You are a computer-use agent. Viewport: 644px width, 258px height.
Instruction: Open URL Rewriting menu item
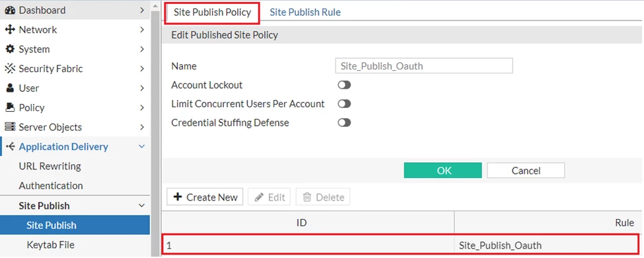[50, 166]
